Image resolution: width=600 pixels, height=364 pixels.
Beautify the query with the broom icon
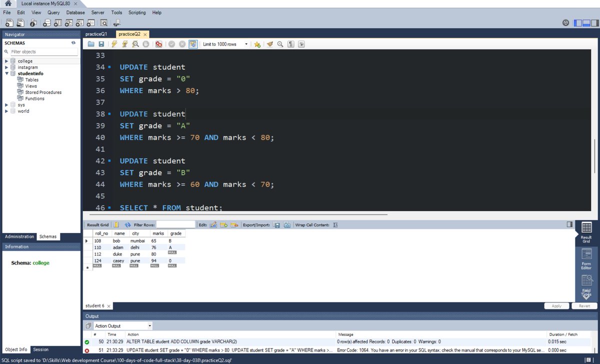270,44
